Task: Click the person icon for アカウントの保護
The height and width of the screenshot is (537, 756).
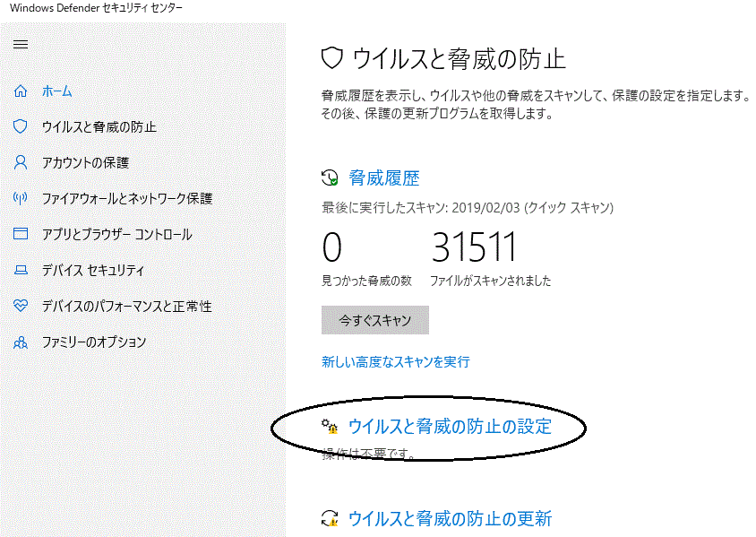Action: 21,162
